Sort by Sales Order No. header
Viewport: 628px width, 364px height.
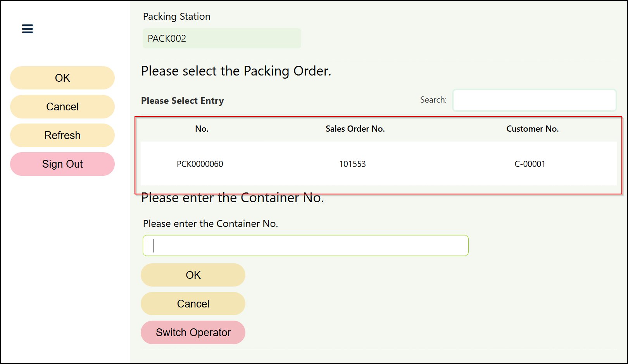click(x=355, y=129)
